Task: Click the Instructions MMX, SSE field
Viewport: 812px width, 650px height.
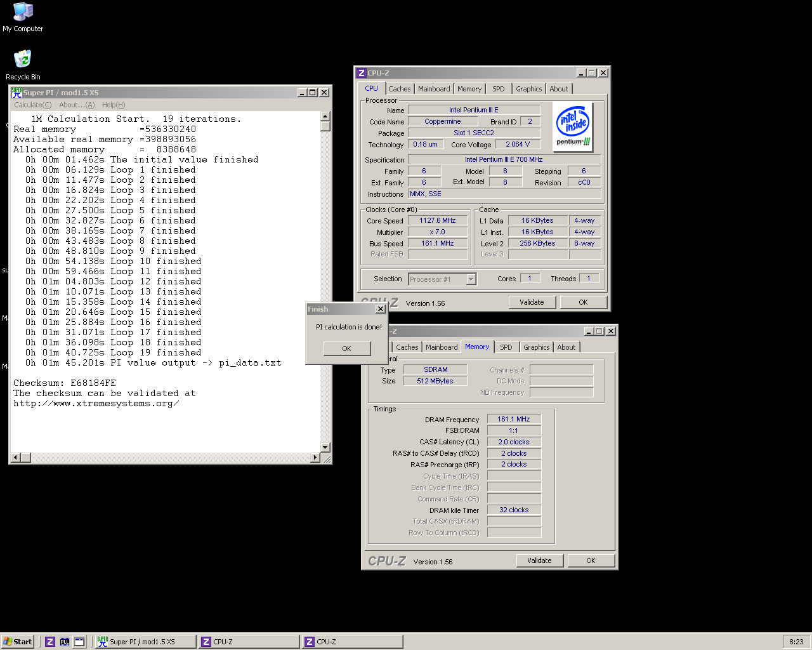Action: click(x=504, y=194)
